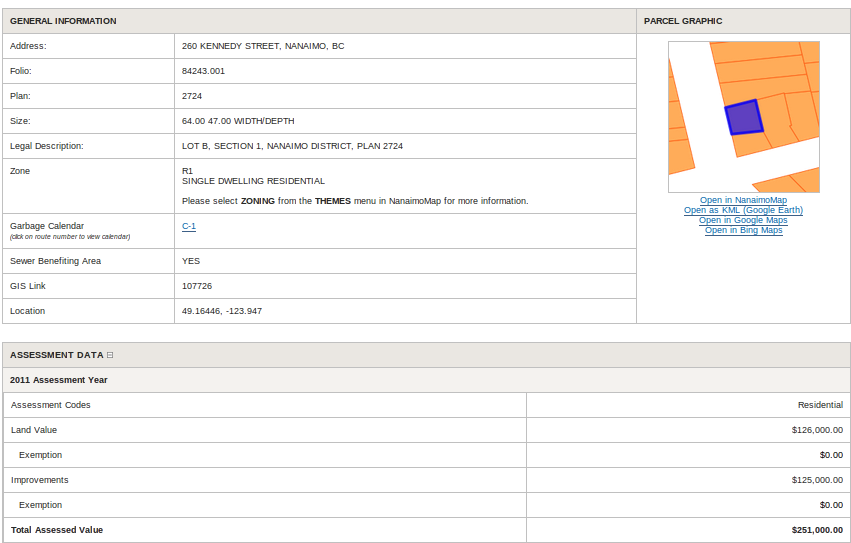The width and height of the screenshot is (851, 543).
Task: Click the location coordinates 49.16446, -123.947
Action: click(222, 311)
